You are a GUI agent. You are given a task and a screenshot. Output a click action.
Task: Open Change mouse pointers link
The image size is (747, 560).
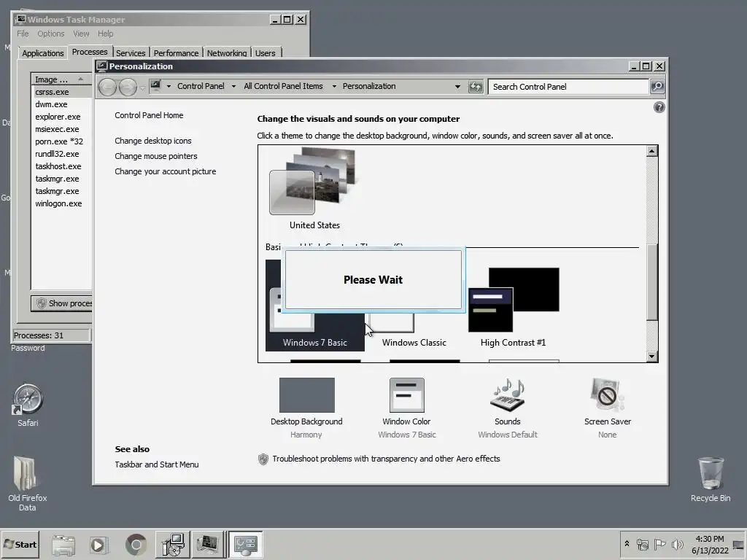tap(156, 156)
